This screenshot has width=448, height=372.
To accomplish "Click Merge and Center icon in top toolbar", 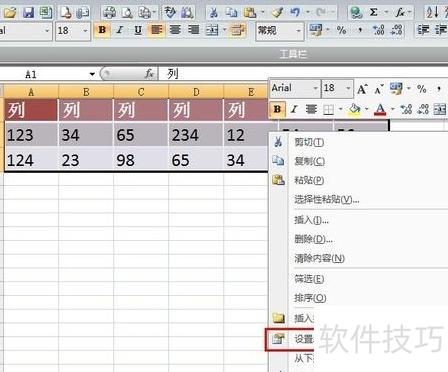I will click(x=212, y=30).
